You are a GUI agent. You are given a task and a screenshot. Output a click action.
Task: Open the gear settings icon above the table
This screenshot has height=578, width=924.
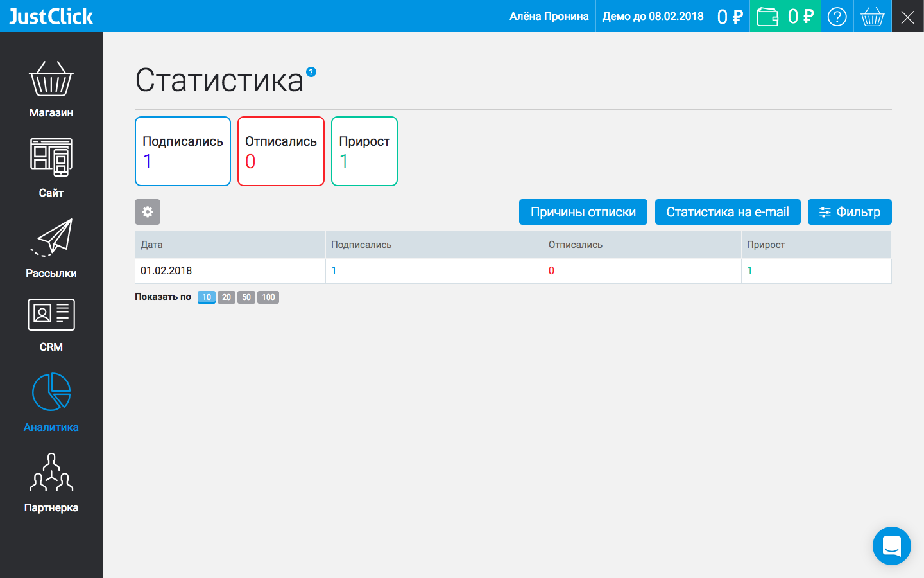148,212
